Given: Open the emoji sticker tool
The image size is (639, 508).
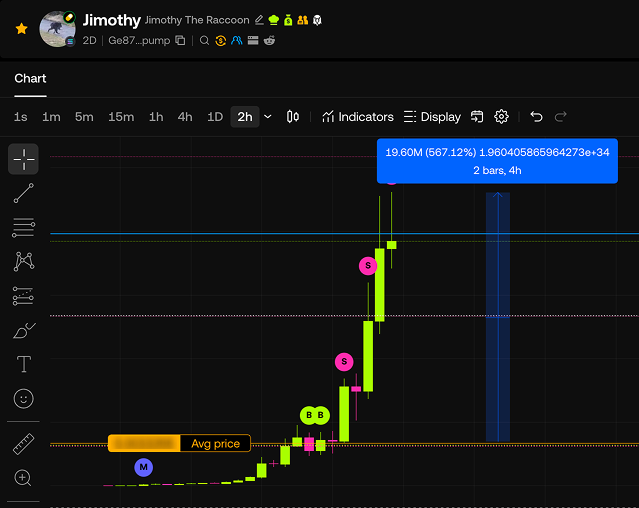Looking at the screenshot, I should pos(24,398).
